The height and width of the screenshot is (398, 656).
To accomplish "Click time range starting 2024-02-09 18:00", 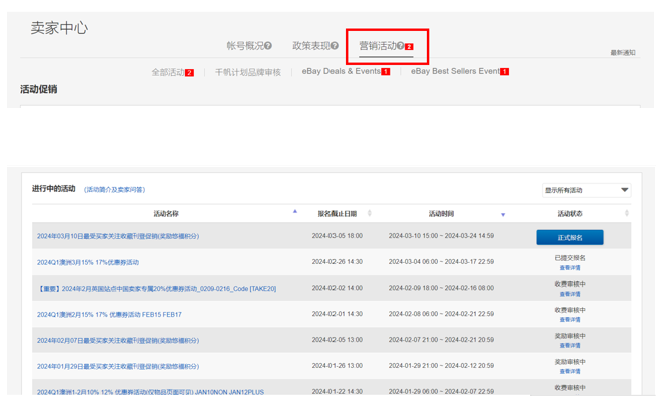I will [441, 288].
